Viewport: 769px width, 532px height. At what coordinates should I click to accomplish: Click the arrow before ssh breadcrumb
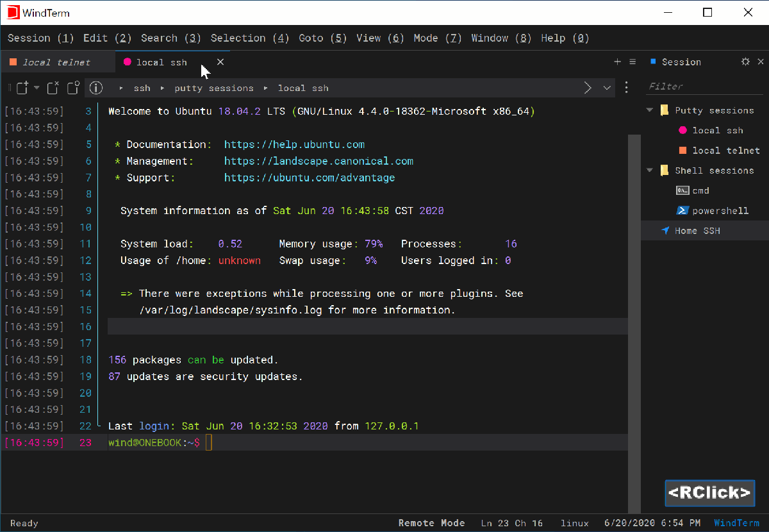pos(122,88)
